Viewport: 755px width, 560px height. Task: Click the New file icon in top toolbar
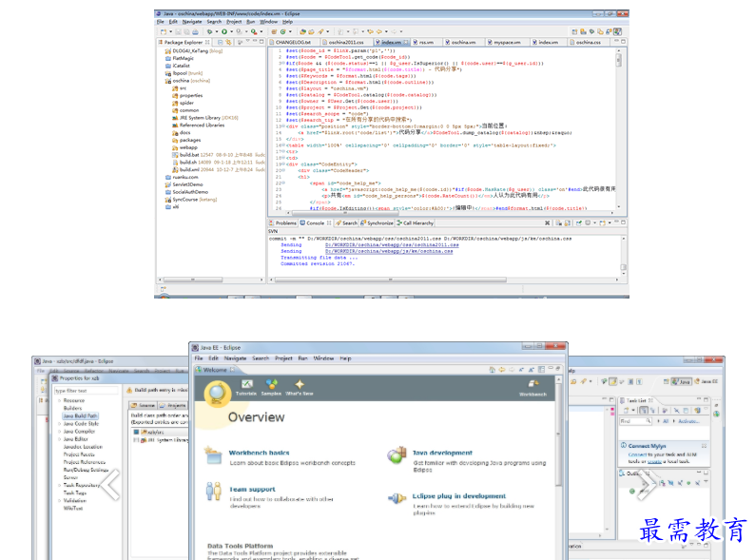(164, 31)
